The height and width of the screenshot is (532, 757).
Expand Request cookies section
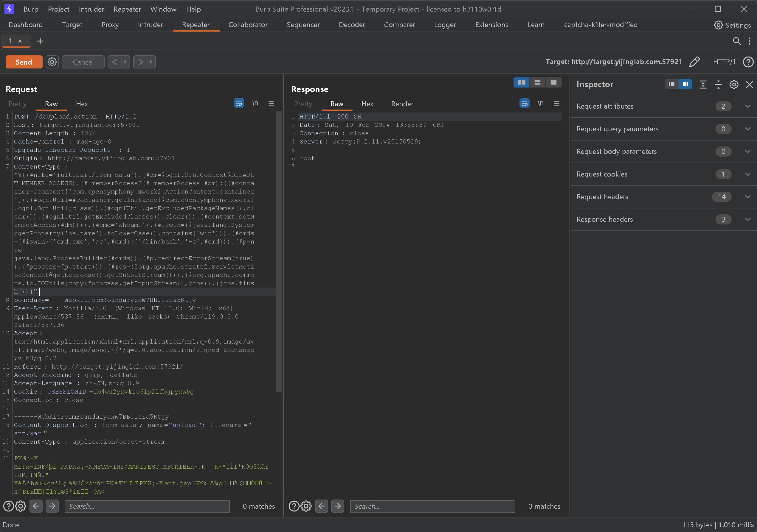tap(747, 174)
